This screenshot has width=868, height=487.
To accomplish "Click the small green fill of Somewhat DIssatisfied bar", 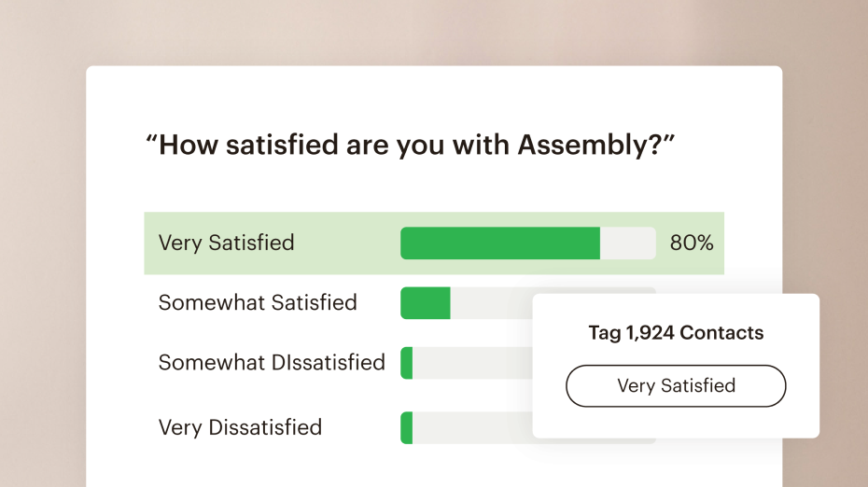I will click(x=407, y=363).
